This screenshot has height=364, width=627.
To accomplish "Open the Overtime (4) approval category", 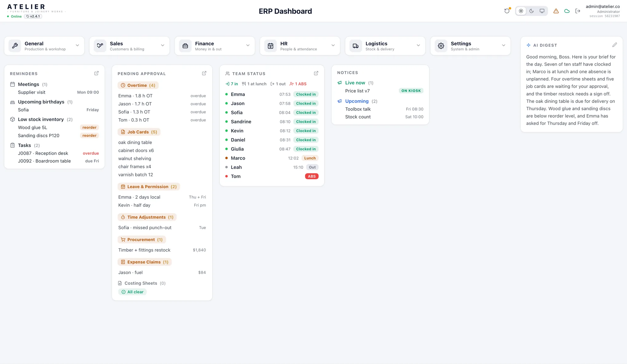I will (x=138, y=85).
